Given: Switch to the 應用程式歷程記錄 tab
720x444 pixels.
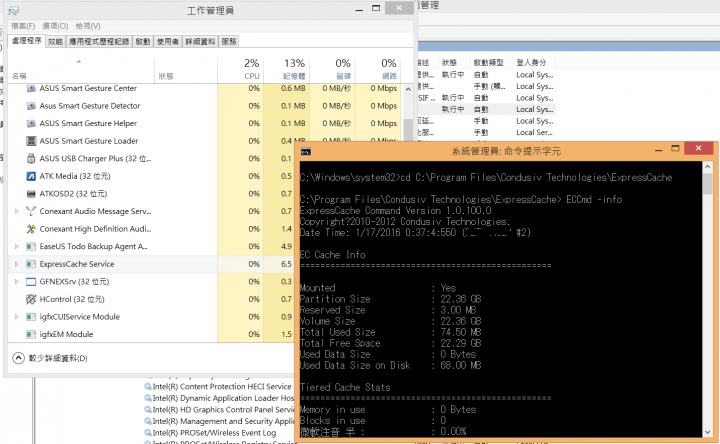Looking at the screenshot, I should click(x=99, y=41).
